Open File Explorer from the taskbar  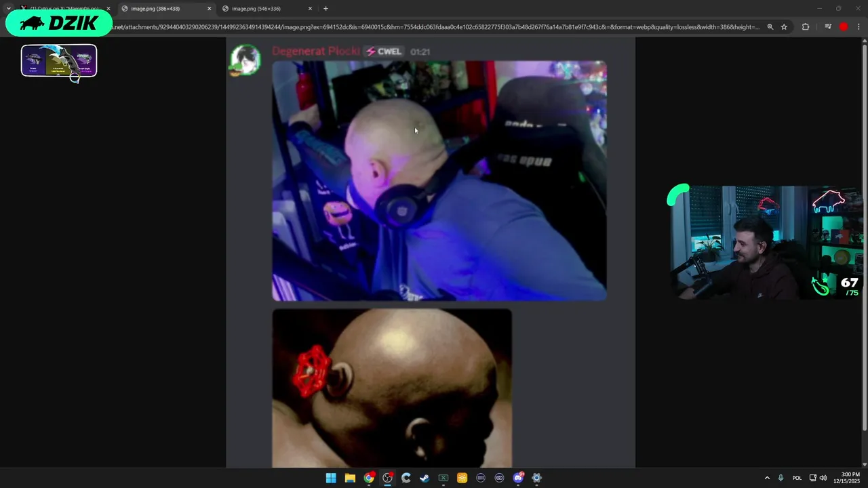[x=350, y=478]
